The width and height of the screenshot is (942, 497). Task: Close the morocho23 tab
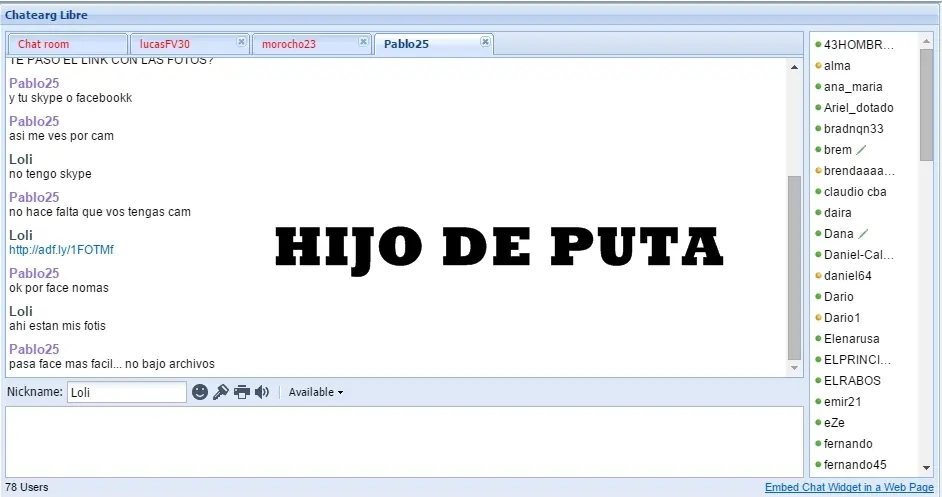[x=363, y=41]
